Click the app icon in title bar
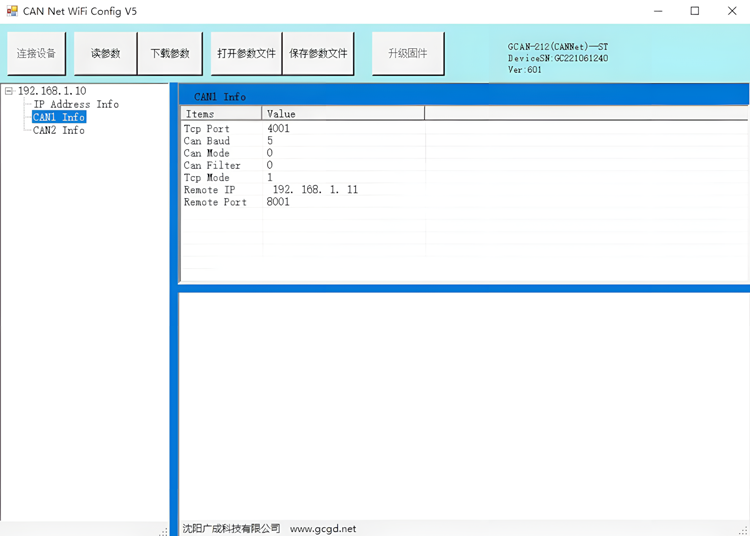This screenshot has height=536, width=750. click(x=12, y=11)
